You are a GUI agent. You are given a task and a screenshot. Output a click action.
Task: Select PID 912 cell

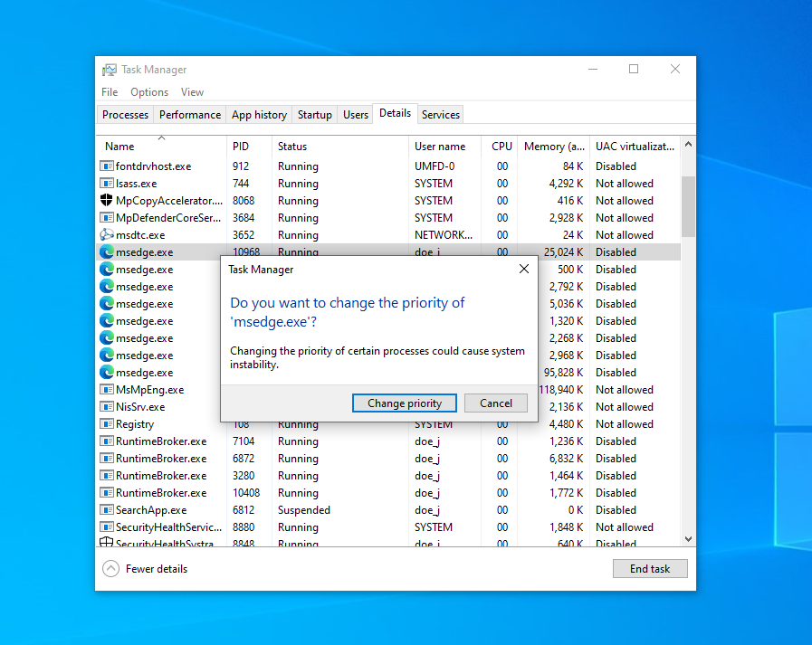[x=241, y=166]
